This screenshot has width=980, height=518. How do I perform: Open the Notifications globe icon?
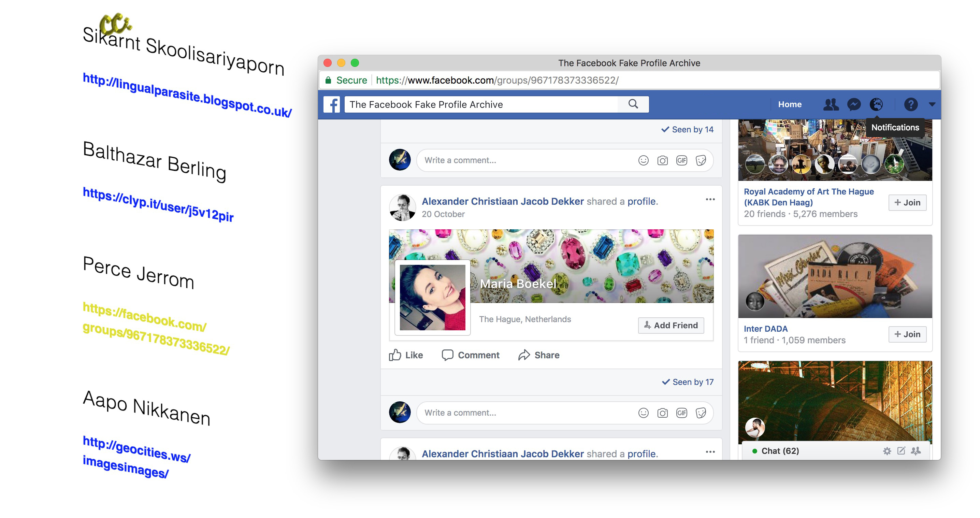(x=876, y=104)
